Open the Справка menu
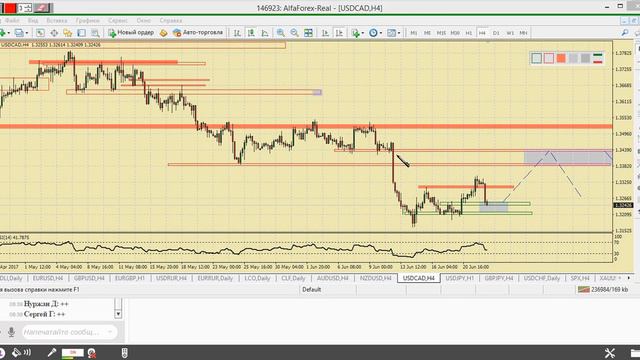This screenshot has width=640, height=360. point(171,20)
